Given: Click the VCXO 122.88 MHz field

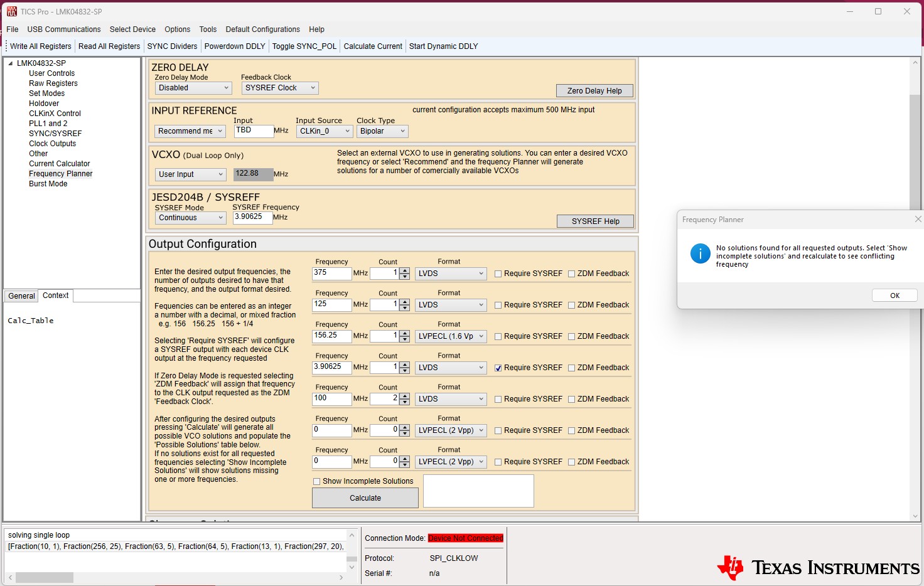Looking at the screenshot, I should click(x=253, y=174).
